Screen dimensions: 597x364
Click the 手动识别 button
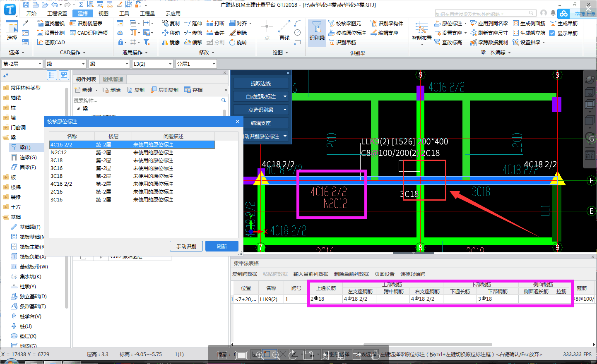point(186,246)
